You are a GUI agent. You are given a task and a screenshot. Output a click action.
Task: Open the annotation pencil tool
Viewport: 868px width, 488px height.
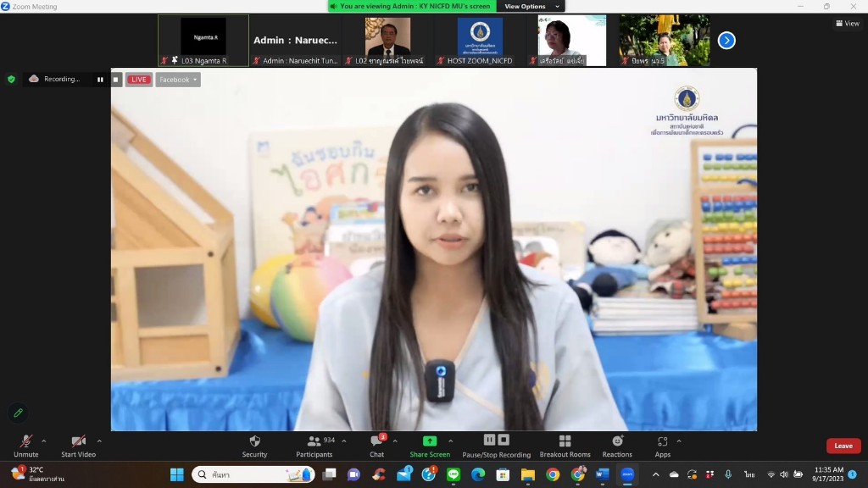pyautogui.click(x=19, y=413)
